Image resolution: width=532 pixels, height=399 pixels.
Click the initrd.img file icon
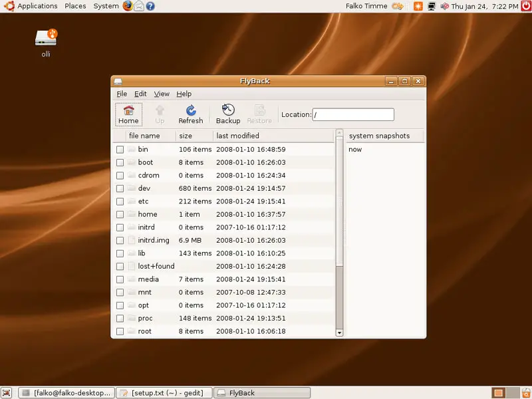pyautogui.click(x=132, y=240)
